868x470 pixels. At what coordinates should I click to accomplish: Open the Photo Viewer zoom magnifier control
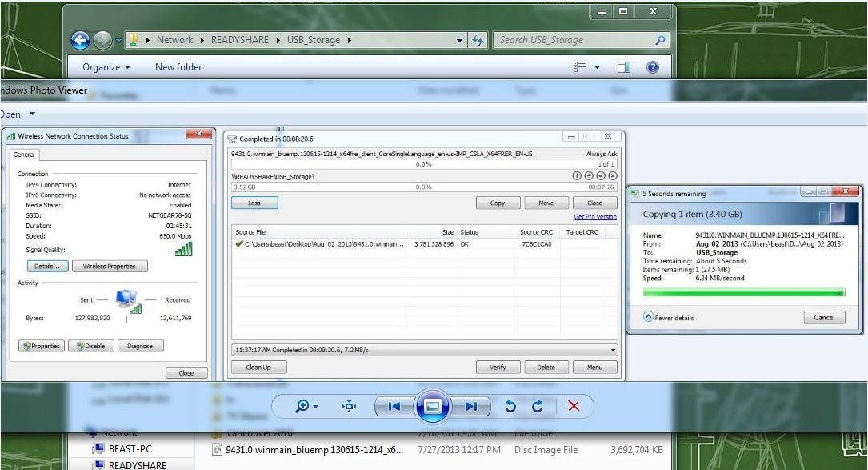click(x=306, y=406)
